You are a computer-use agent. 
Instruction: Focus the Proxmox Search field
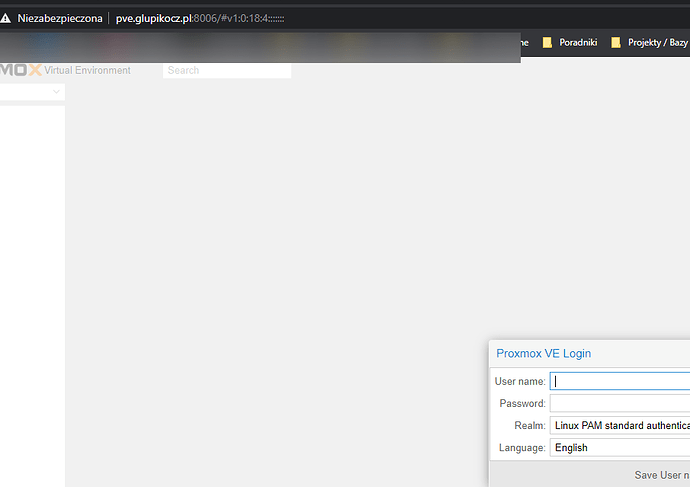pos(226,71)
